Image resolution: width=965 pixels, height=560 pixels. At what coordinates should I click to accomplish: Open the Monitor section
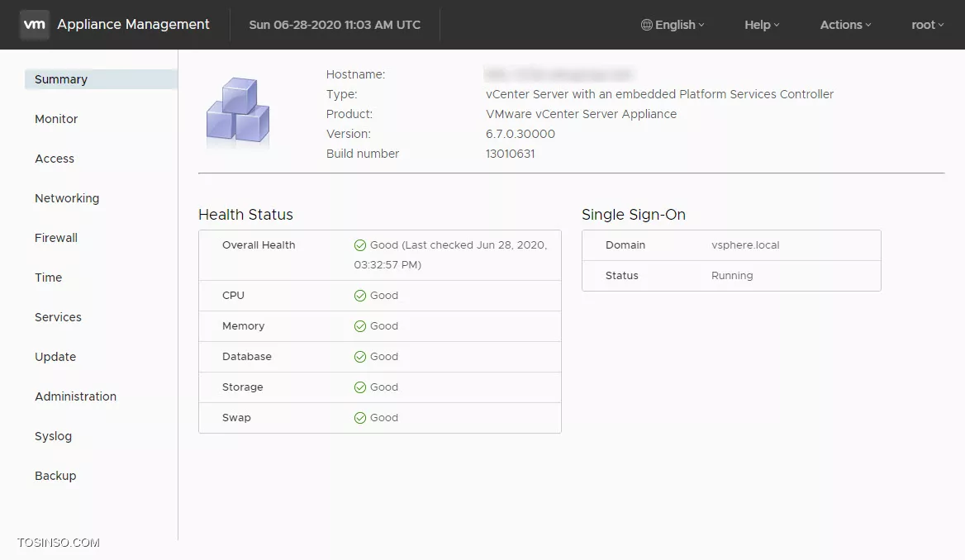pyautogui.click(x=56, y=119)
